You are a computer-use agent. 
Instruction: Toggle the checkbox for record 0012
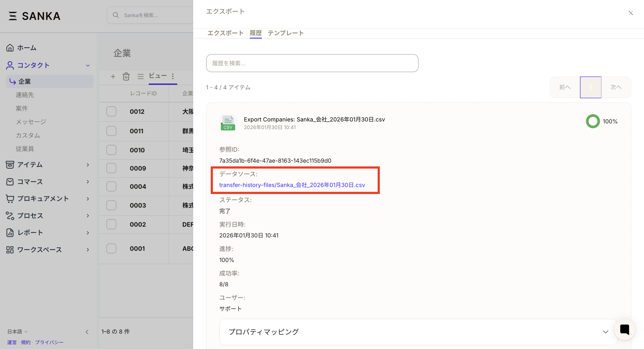pos(111,111)
